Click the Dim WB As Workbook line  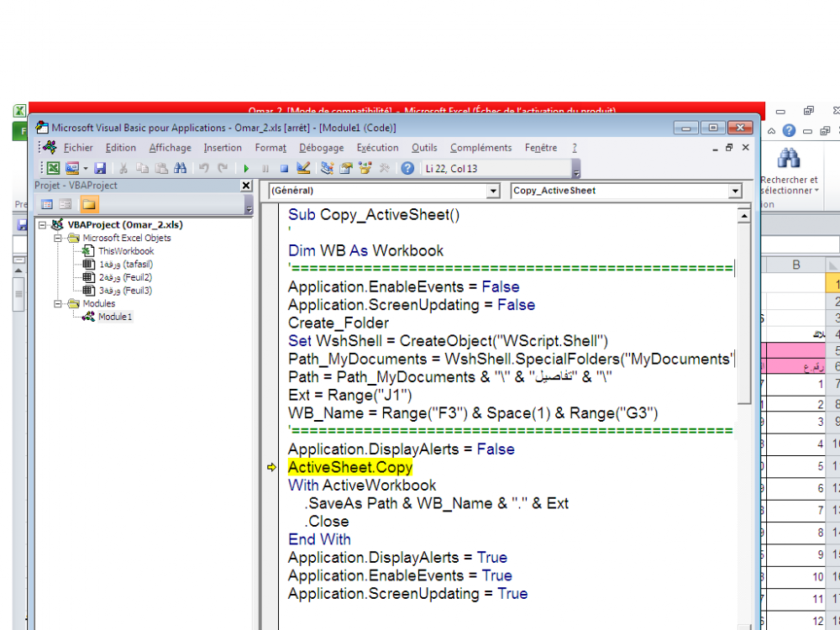pos(366,250)
